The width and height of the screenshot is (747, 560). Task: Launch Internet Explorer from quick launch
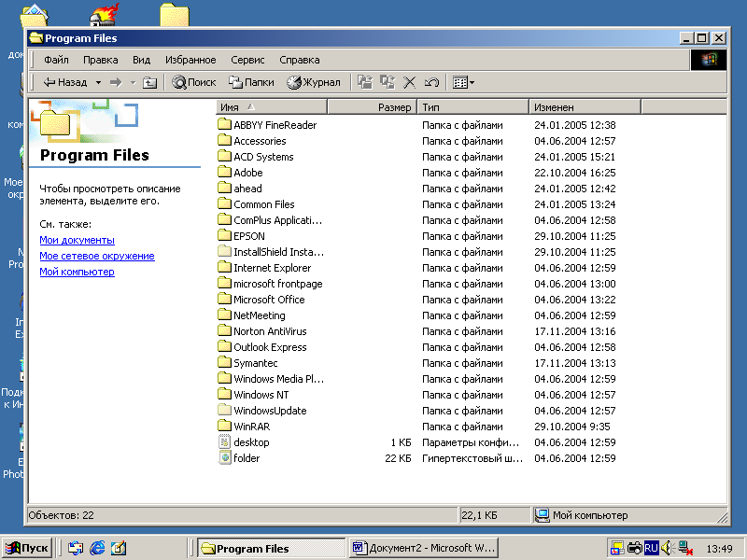[x=97, y=548]
